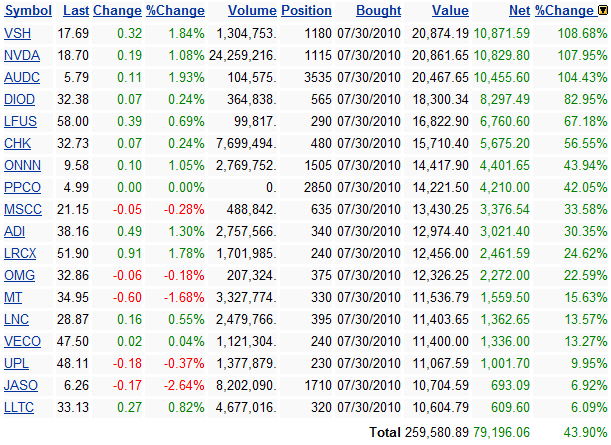Open the LLTC symbol link
611x445 pixels.
19,408
